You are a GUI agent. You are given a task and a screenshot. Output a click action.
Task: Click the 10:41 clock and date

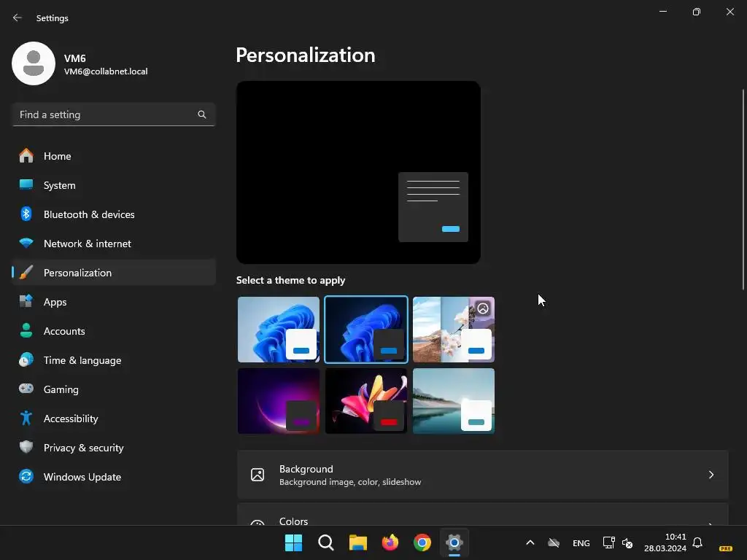coord(665,542)
